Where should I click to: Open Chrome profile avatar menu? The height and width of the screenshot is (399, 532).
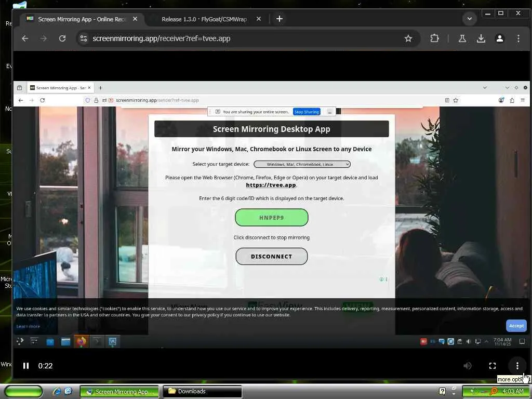point(499,38)
